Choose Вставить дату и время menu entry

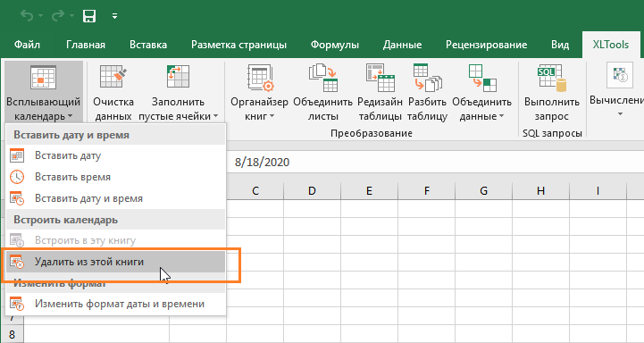click(x=115, y=198)
